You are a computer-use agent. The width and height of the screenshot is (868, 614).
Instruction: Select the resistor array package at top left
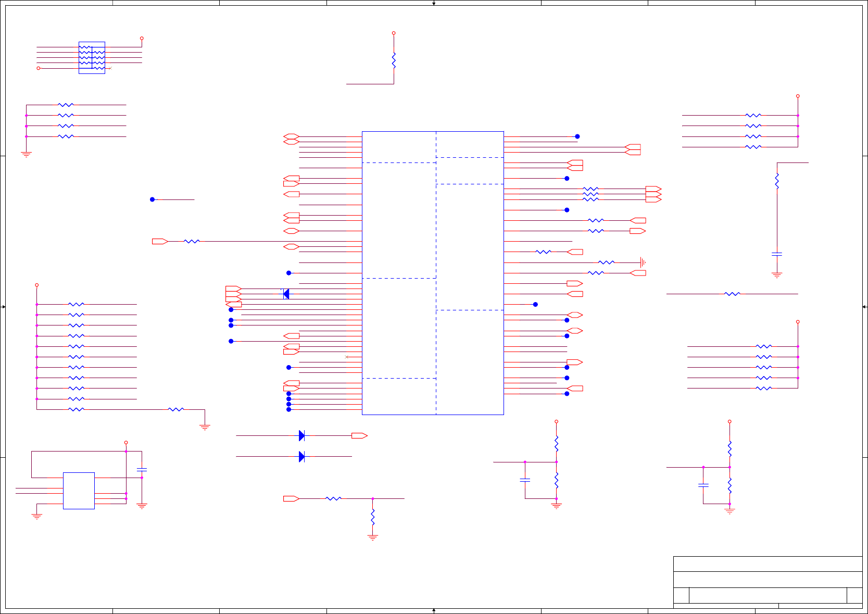coord(92,58)
